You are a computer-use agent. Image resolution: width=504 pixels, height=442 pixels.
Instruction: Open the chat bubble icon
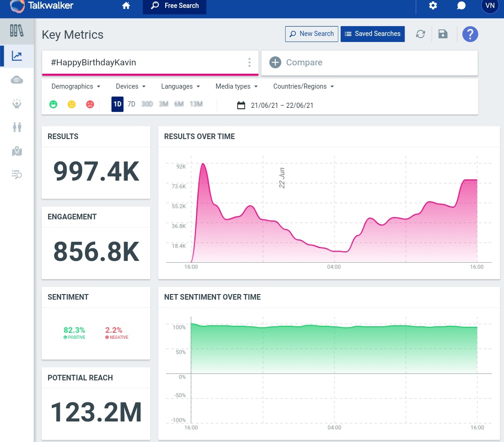[461, 6]
